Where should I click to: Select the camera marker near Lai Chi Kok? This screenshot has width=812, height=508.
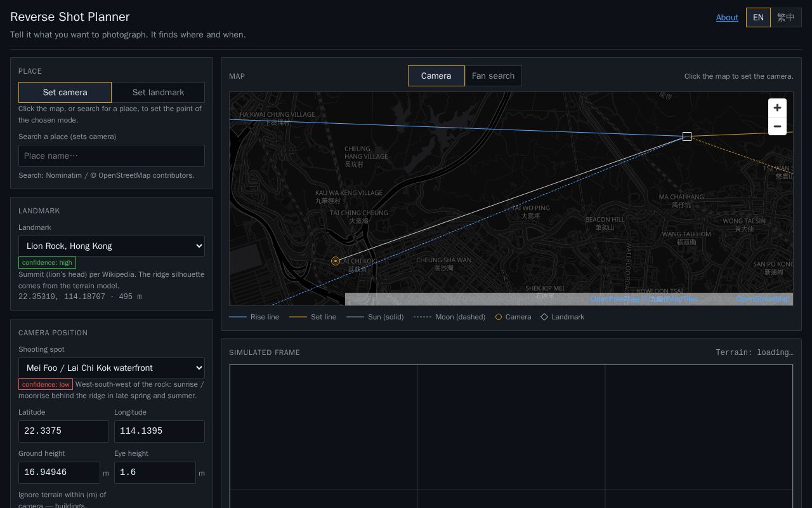click(x=336, y=261)
